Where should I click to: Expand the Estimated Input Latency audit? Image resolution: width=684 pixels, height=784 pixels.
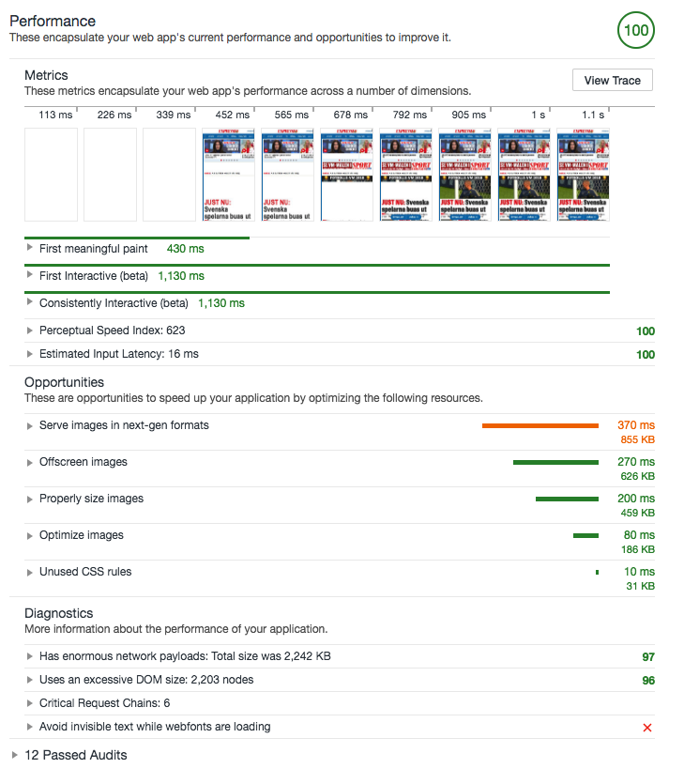118,354
